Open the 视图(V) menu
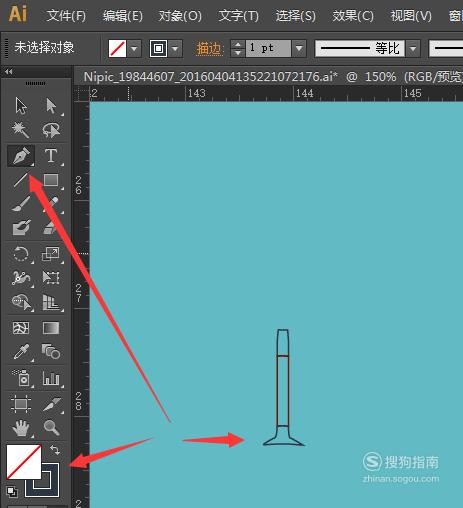Viewport: 463px width, 508px height. point(411,16)
